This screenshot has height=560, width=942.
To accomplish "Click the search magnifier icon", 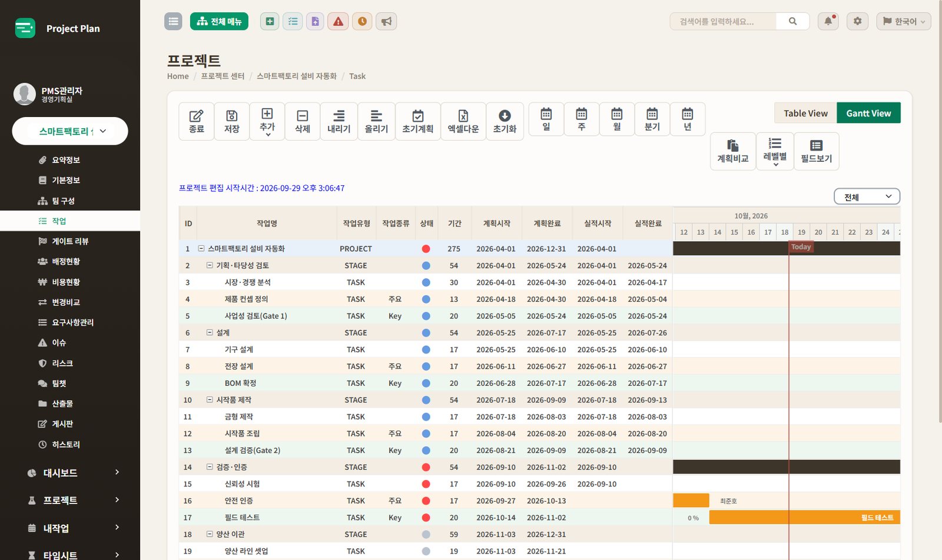I will (792, 21).
